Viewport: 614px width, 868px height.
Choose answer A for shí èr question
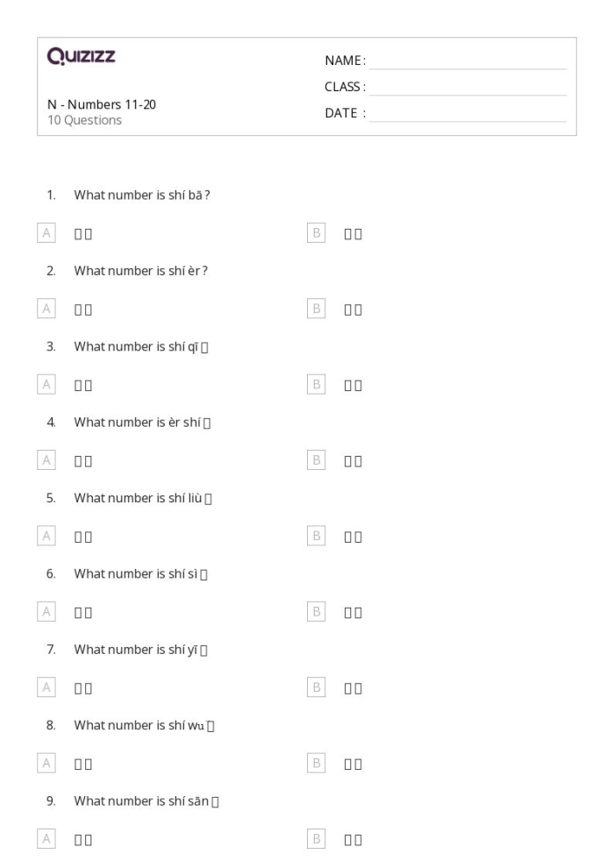[46, 309]
